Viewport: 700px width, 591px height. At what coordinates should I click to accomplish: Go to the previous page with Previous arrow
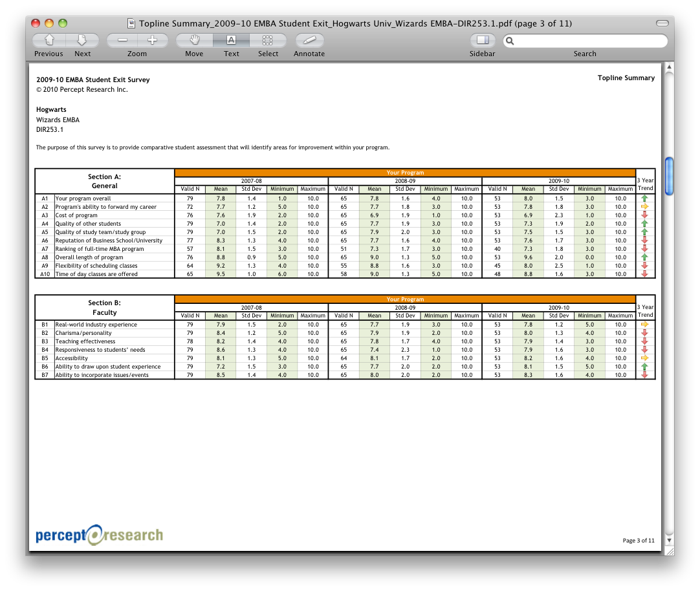pos(49,40)
